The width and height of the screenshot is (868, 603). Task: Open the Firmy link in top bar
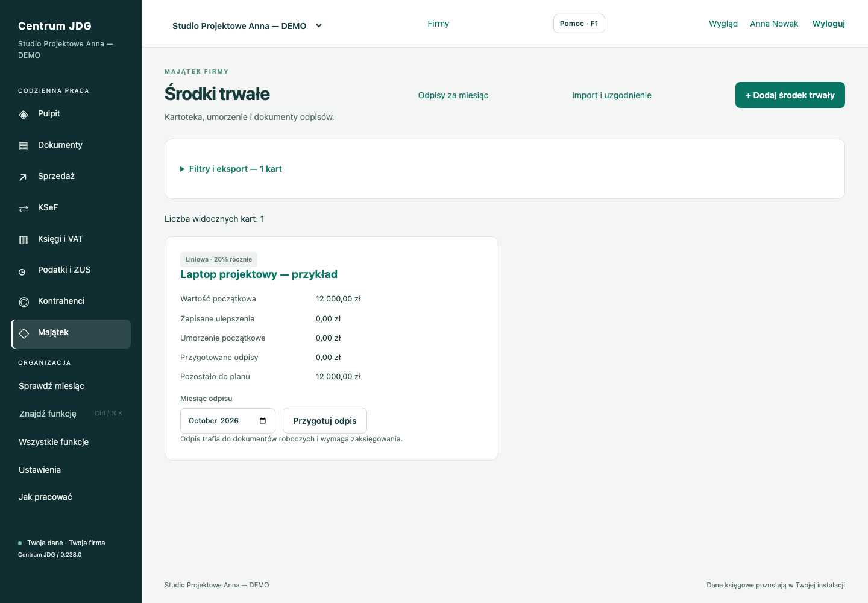[x=438, y=24]
